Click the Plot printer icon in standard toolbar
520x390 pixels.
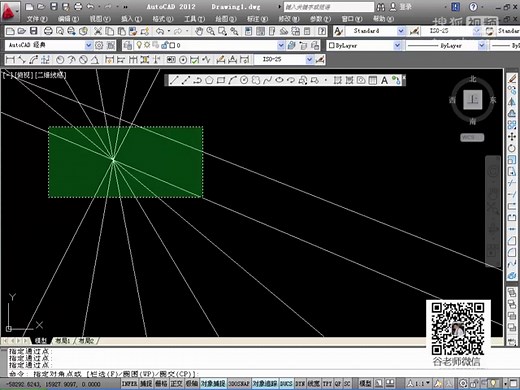[48, 32]
